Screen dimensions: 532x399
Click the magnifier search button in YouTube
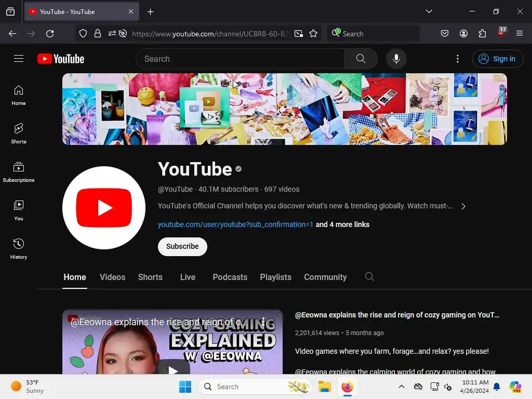coord(361,59)
